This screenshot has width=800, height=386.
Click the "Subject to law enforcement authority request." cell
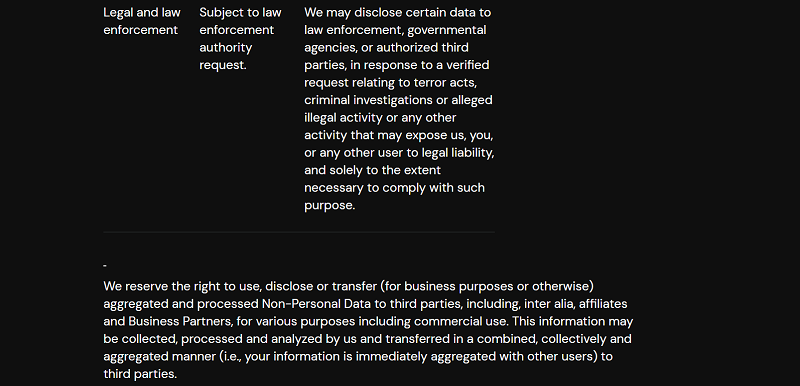pos(240,39)
